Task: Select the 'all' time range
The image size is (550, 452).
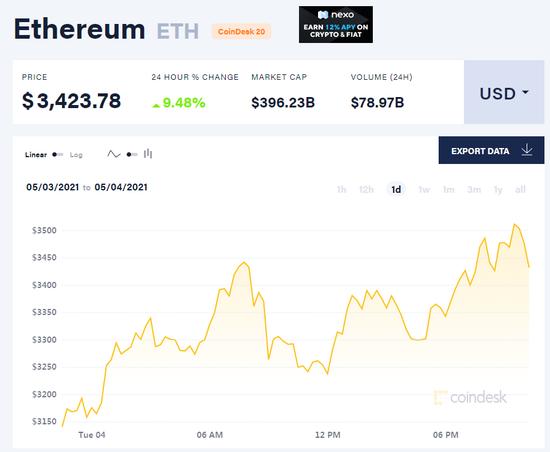Action: pos(520,190)
